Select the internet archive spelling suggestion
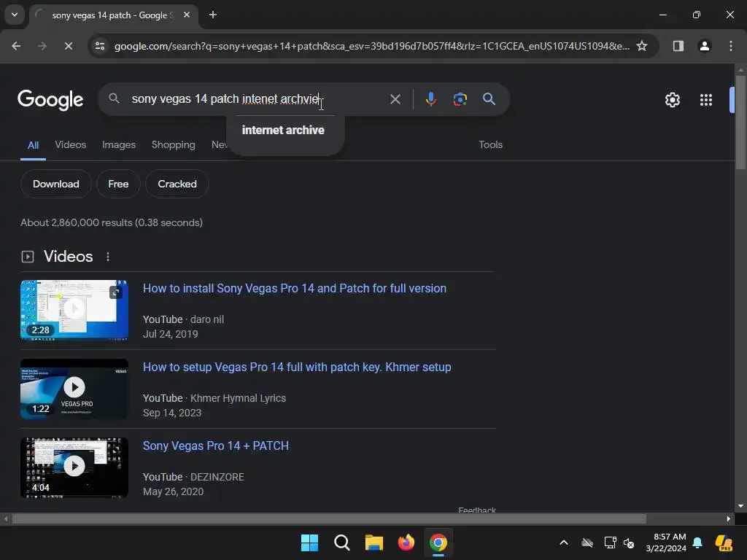 pos(283,130)
